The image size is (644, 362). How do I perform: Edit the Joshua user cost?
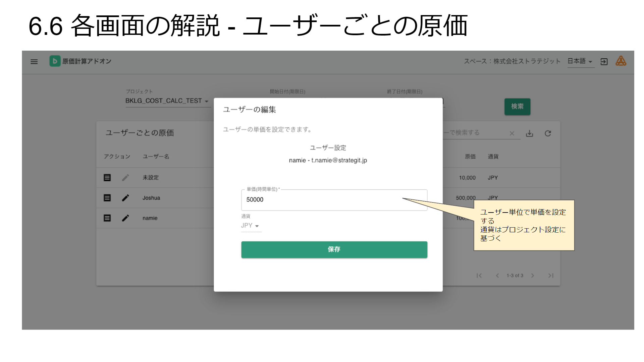[x=125, y=198]
